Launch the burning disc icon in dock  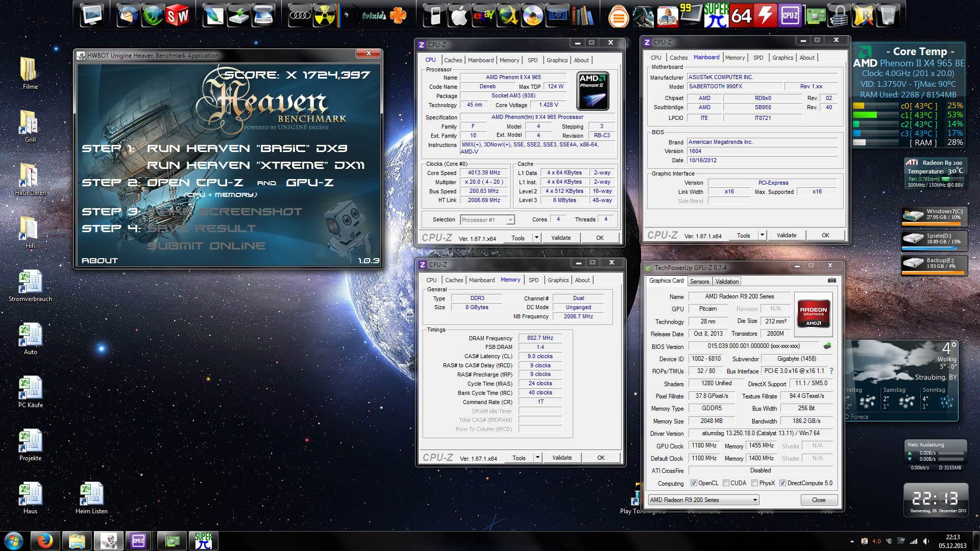tap(532, 15)
